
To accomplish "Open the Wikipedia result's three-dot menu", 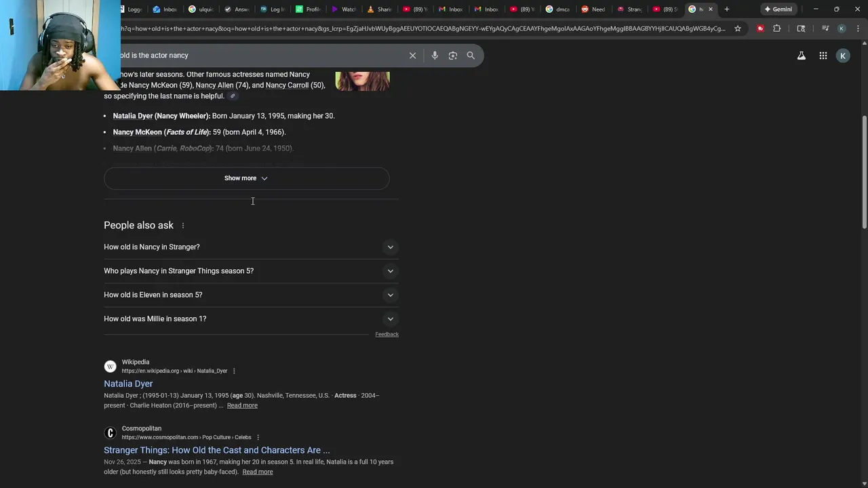I will [x=234, y=371].
